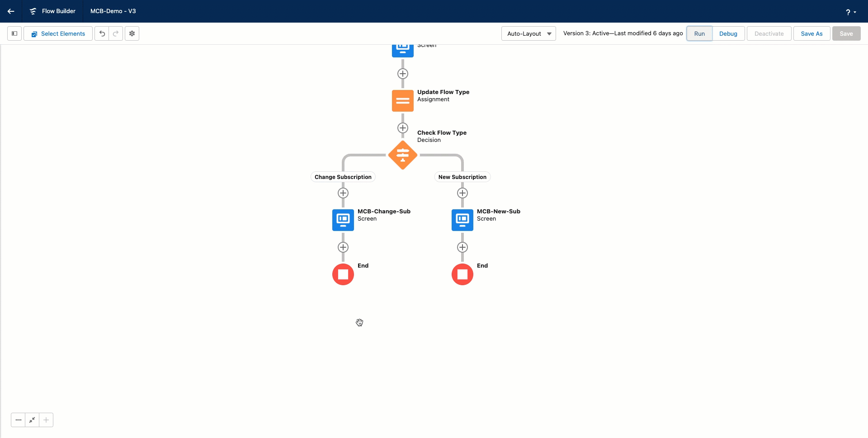The image size is (868, 438).
Task: Click End node under MCB-Change-Sub
Action: [x=343, y=274]
